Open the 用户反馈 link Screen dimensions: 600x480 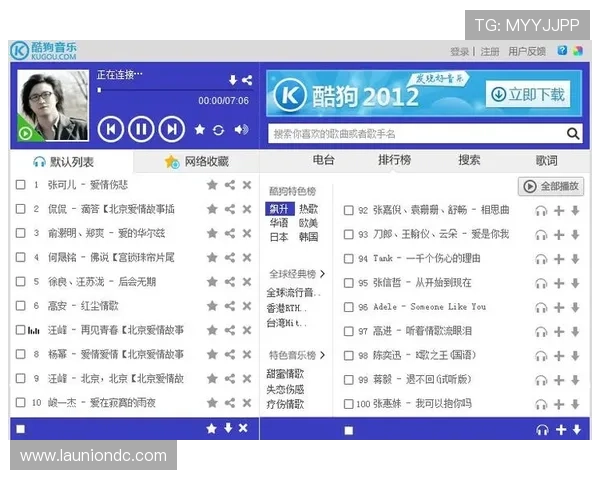coord(527,52)
